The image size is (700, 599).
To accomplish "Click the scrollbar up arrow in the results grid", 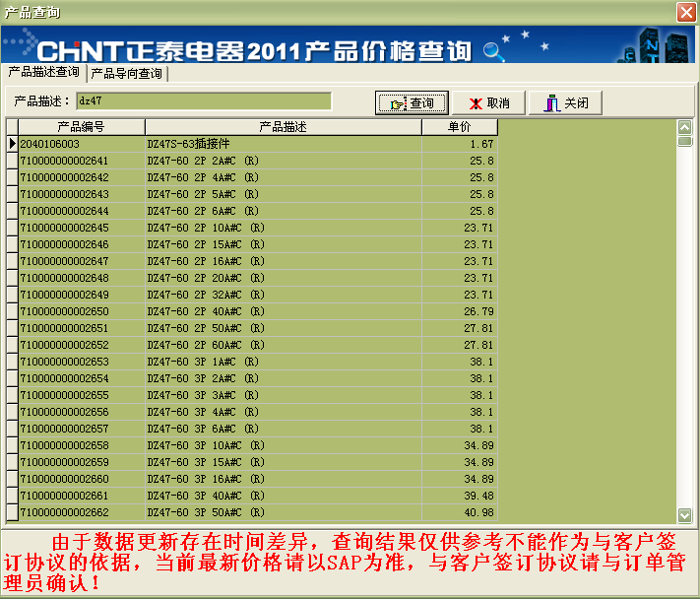I will (x=685, y=128).
